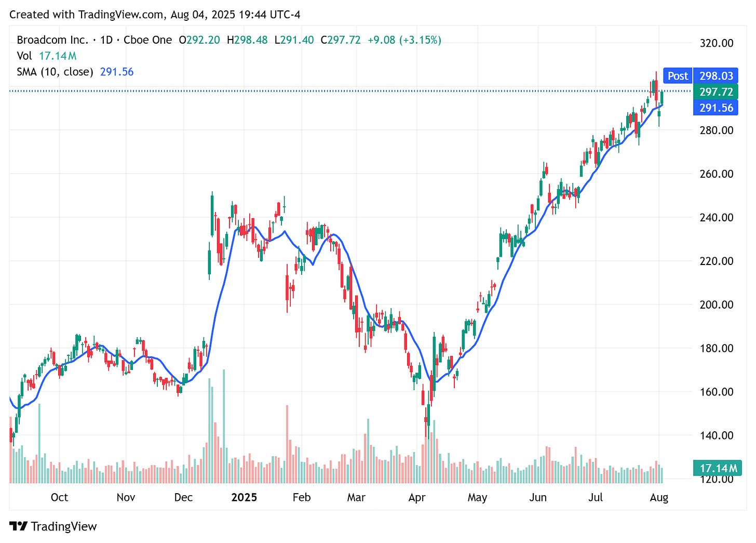Click the Post session badge
756x543 pixels.
pos(677,76)
